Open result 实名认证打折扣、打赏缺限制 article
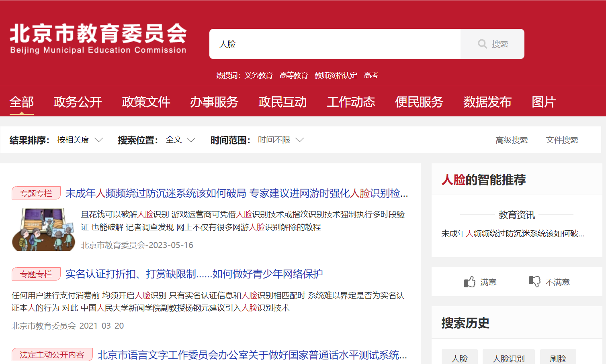The width and height of the screenshot is (606, 364). [194, 274]
